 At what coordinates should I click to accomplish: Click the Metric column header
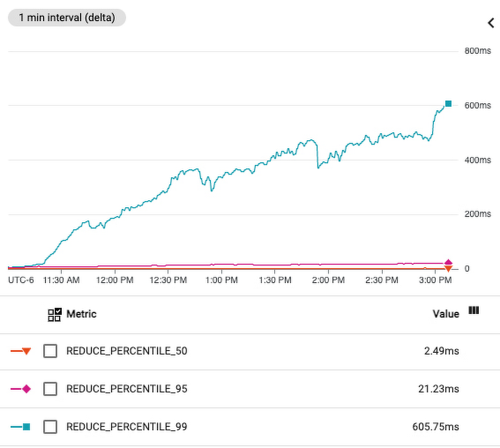[81, 314]
